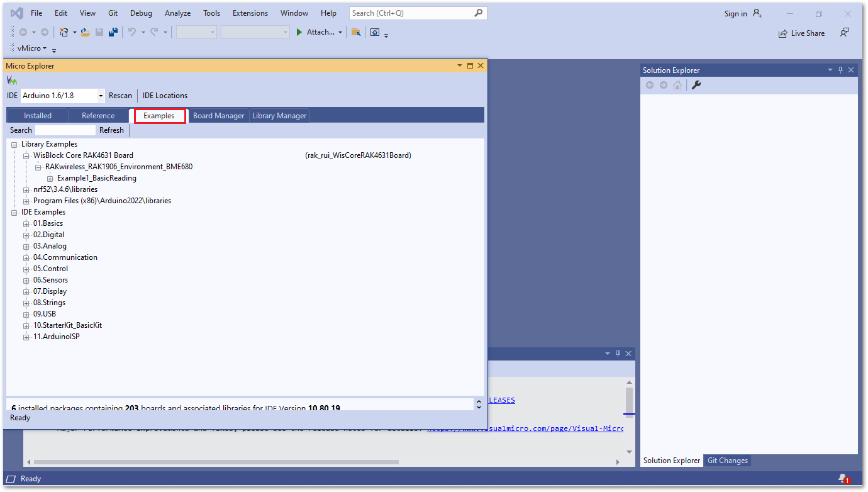Collapse the WisBlock Core RAK4631 Board node
Viewport: 868px width, 492px height.
(x=26, y=155)
